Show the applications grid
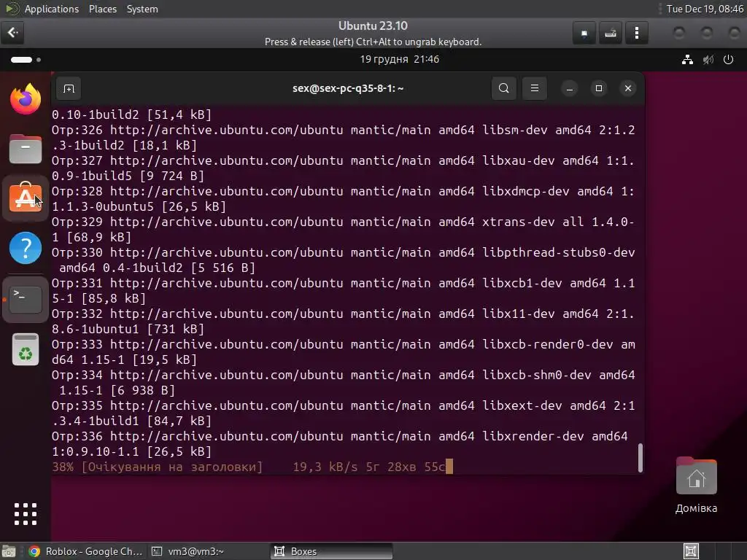This screenshot has height=560, width=747. (x=26, y=514)
